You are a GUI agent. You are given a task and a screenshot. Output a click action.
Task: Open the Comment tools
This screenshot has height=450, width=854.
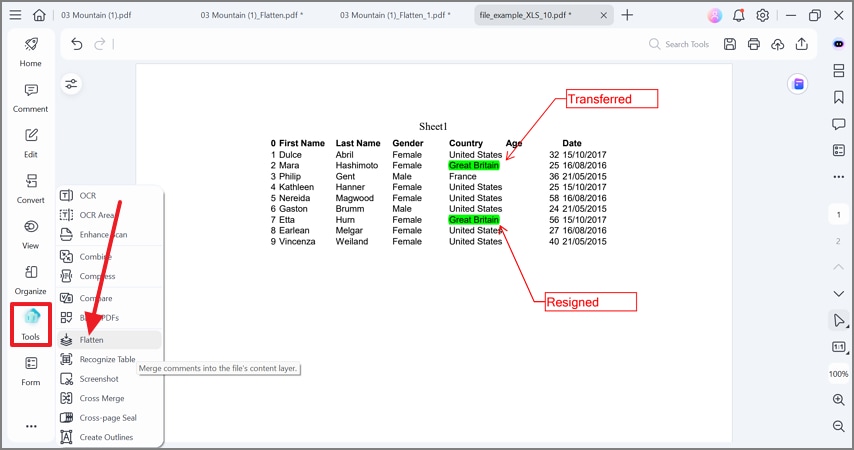point(30,98)
